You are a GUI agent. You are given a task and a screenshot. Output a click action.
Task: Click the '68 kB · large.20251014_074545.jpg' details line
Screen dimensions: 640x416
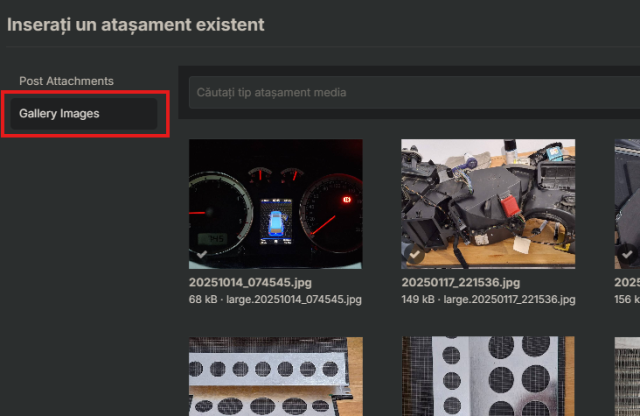[275, 299]
